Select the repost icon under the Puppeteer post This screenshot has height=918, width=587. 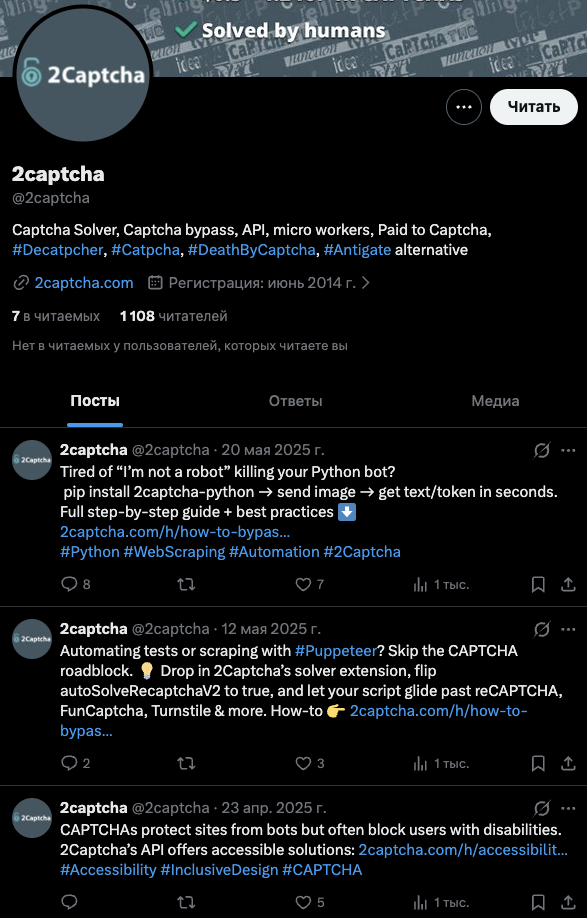click(186, 763)
